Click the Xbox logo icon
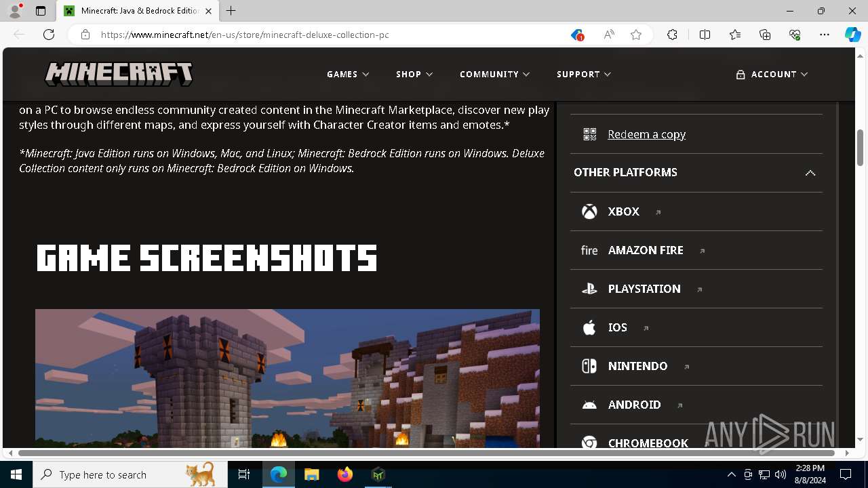Viewport: 868px width, 488px height. click(589, 211)
